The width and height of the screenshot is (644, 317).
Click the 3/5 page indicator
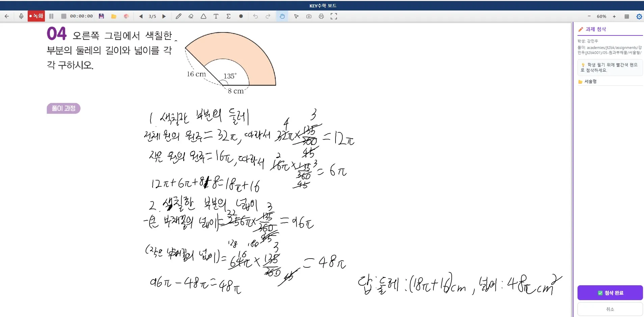[x=152, y=16]
